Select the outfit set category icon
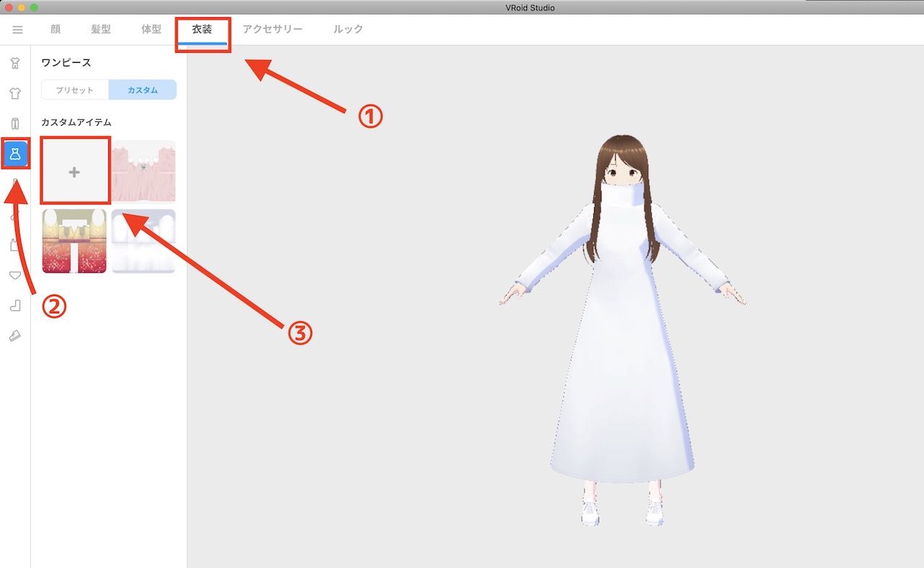The width and height of the screenshot is (924, 568). (14, 64)
